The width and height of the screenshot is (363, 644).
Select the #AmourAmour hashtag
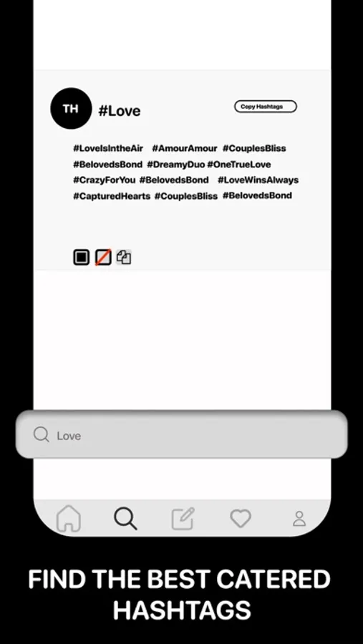click(x=185, y=148)
